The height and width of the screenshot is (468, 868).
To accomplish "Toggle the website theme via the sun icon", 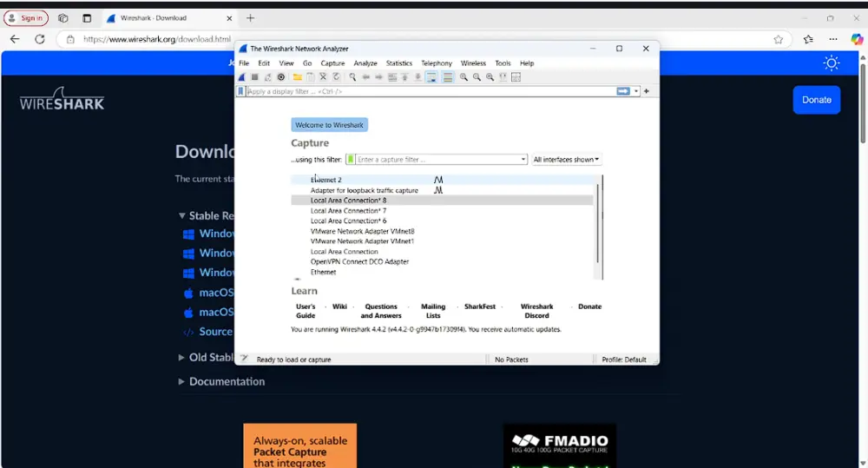I will [x=831, y=63].
